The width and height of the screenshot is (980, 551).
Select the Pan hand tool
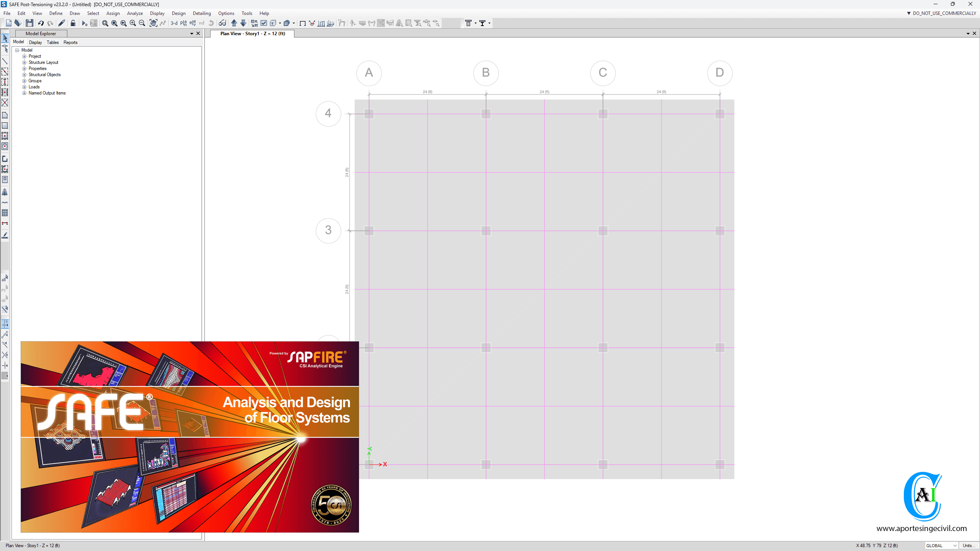pos(153,23)
